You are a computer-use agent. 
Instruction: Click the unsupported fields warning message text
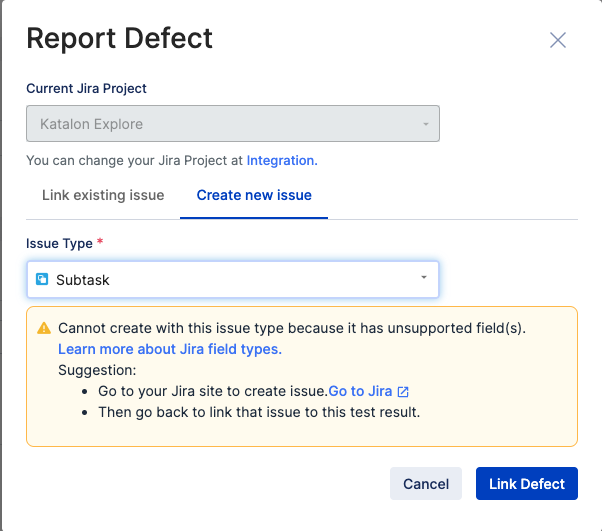(x=292, y=328)
